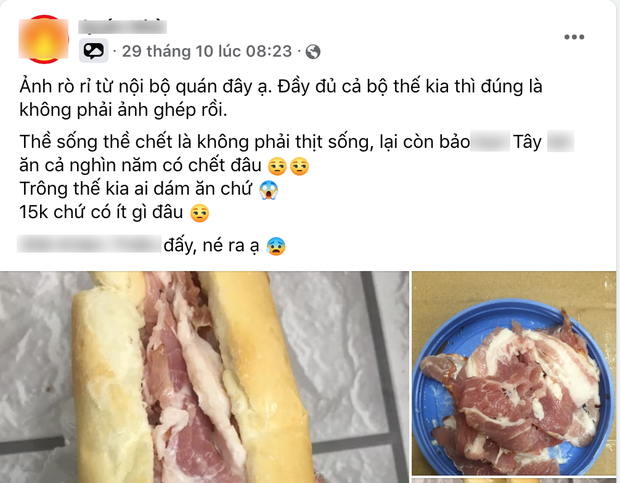The height and width of the screenshot is (483, 620).
Task: Click the anxious sweat emoji after 'né ra ạ'
Action: pos(276,246)
